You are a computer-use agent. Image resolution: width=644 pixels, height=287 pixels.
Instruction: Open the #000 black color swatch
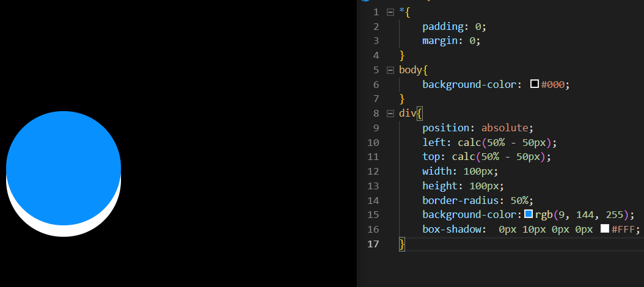(535, 84)
